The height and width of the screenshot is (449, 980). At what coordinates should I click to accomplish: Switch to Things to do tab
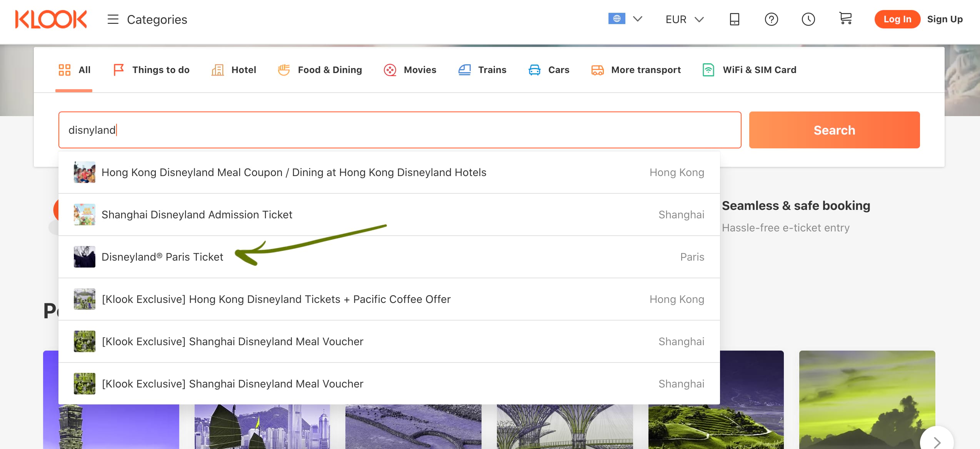point(152,70)
